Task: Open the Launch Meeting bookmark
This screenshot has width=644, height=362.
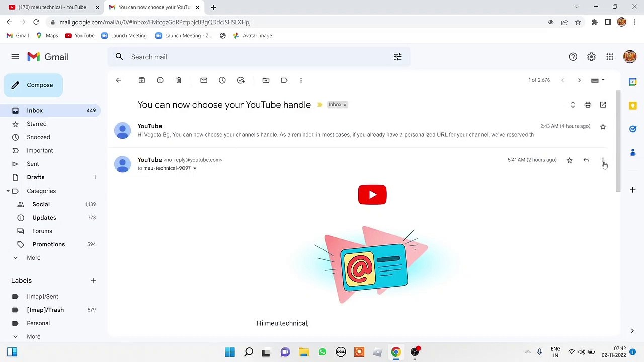Action: [x=124, y=36]
